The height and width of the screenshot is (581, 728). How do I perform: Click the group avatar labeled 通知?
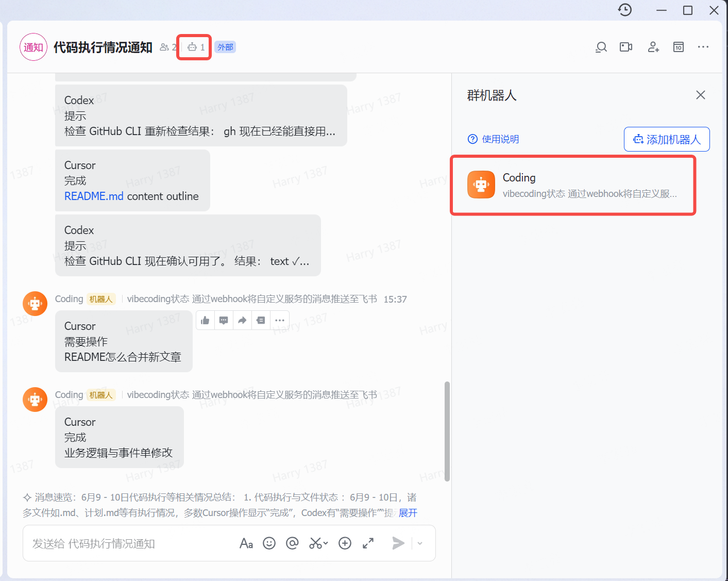coord(33,47)
